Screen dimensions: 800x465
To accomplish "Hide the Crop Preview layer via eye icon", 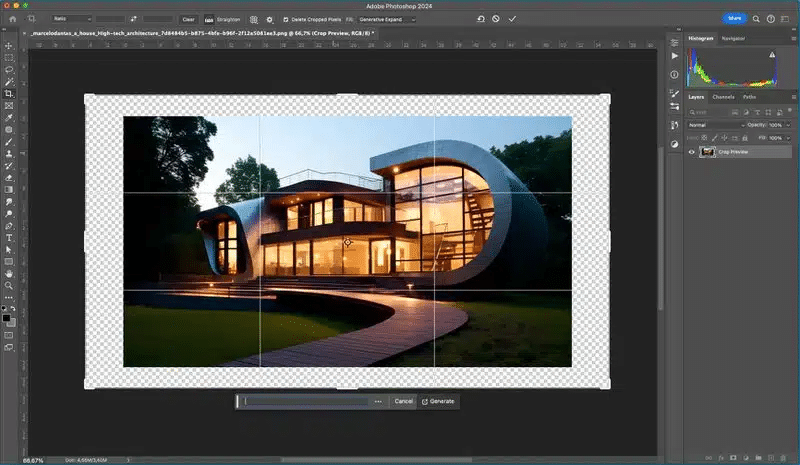I will pos(691,152).
